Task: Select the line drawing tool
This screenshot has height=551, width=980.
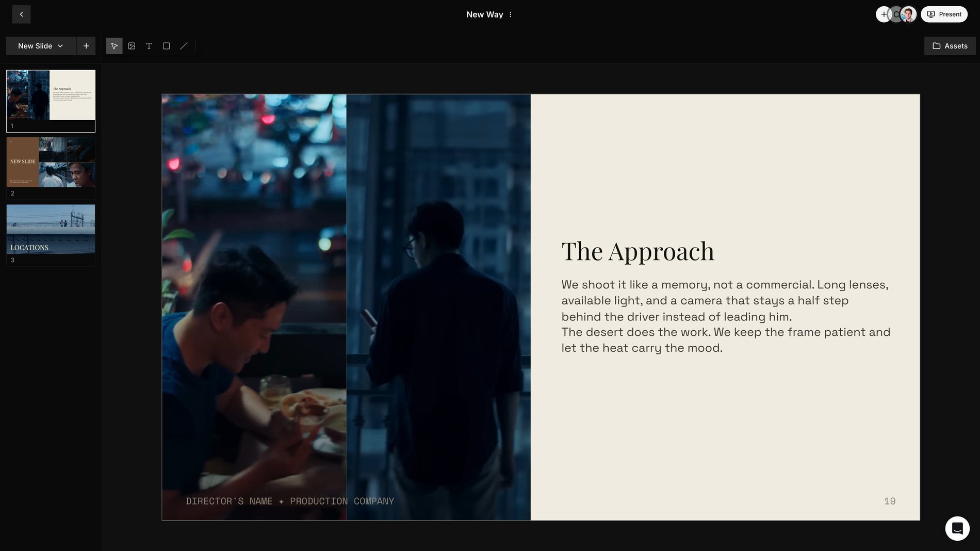Action: click(184, 46)
